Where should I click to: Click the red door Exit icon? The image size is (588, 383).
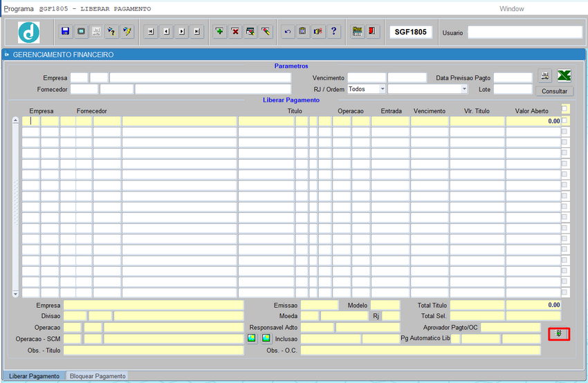[372, 32]
